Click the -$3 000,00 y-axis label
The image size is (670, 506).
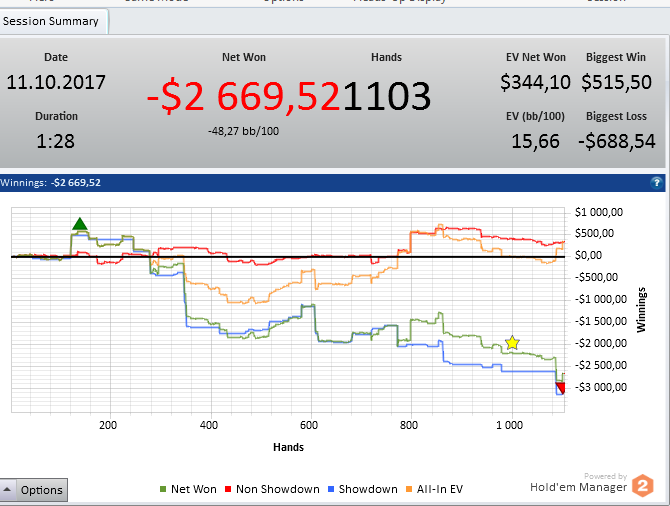(x=600, y=387)
